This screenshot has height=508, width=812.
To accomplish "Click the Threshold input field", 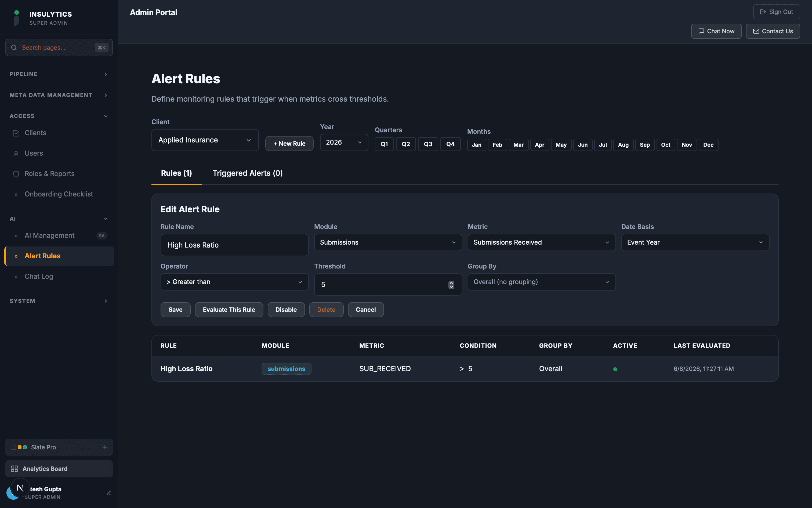I will [388, 285].
